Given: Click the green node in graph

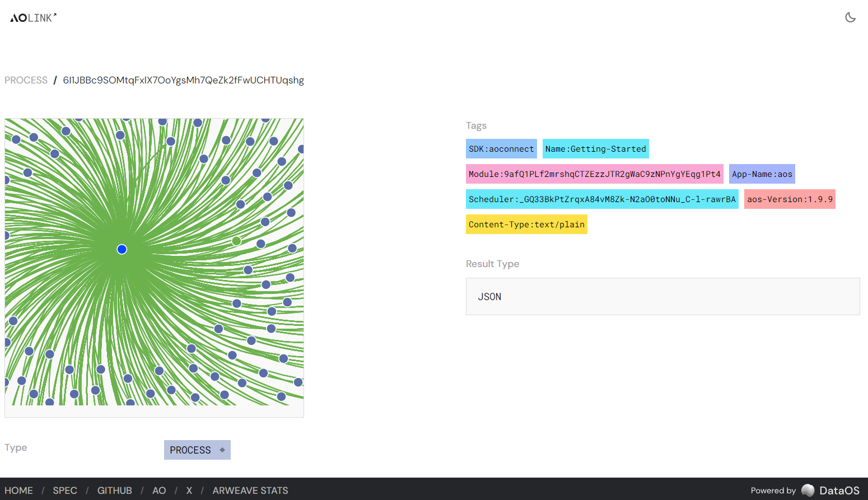Looking at the screenshot, I should (x=236, y=241).
